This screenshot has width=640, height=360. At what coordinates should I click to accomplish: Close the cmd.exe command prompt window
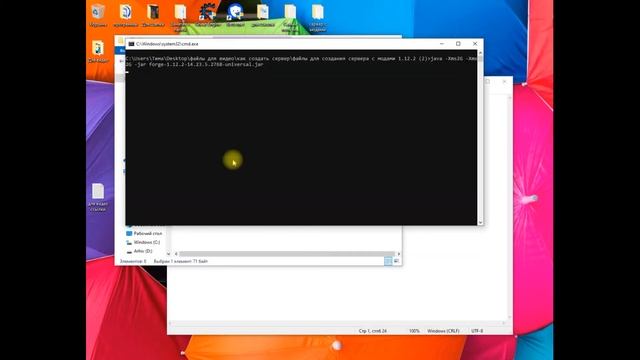click(475, 44)
